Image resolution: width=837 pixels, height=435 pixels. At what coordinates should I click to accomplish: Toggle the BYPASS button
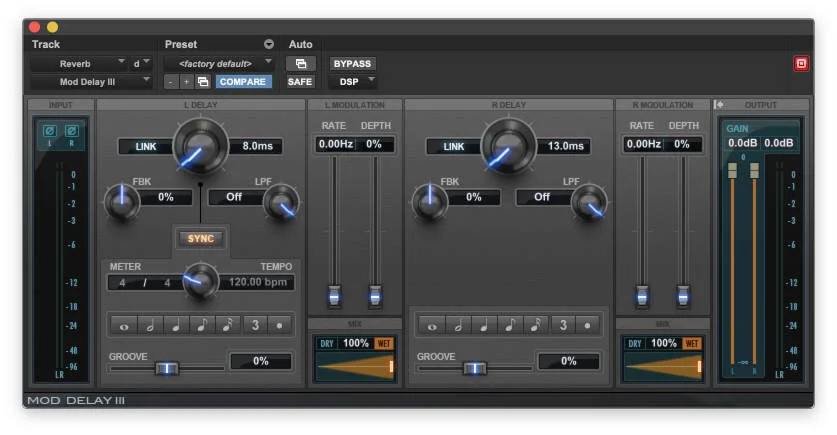pyautogui.click(x=352, y=64)
